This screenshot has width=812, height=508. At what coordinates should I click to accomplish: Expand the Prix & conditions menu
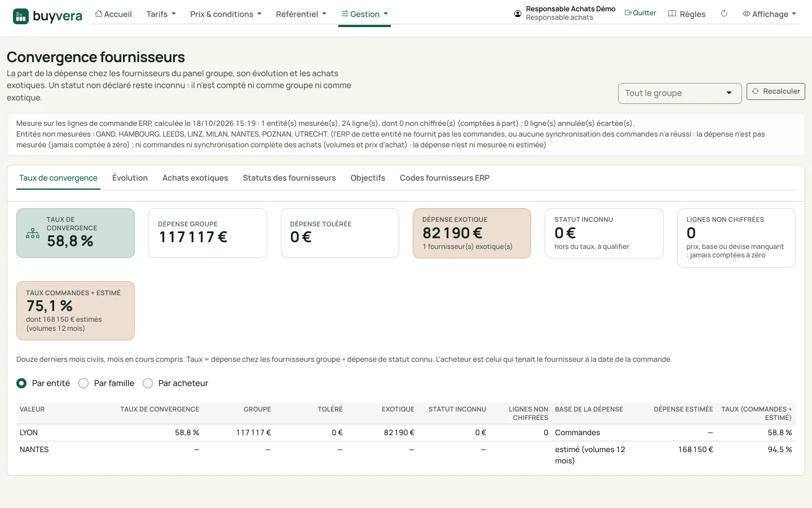point(226,14)
